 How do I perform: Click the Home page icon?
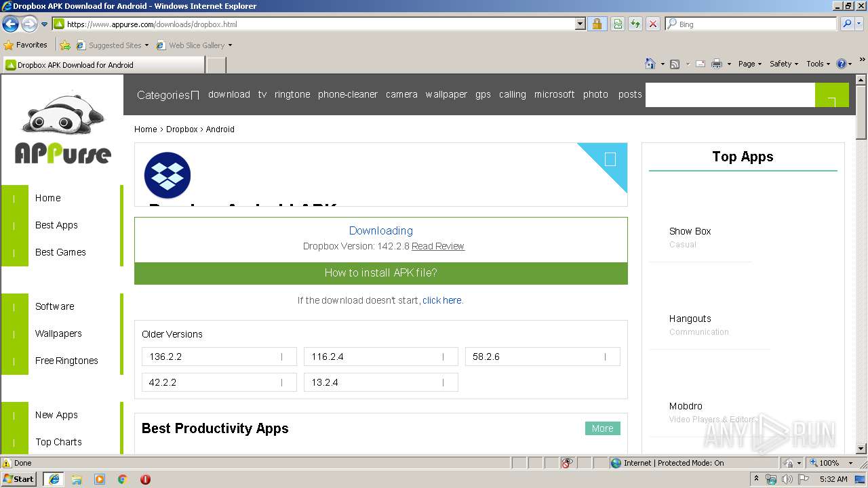[x=650, y=64]
